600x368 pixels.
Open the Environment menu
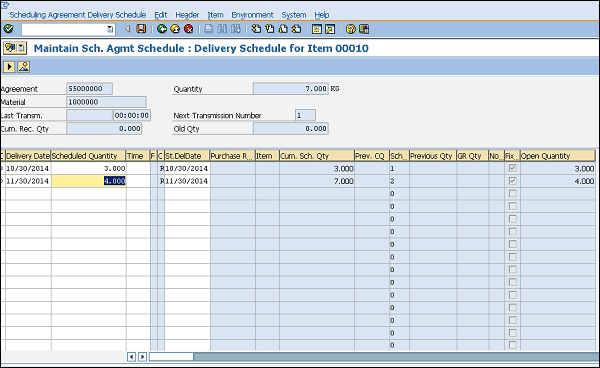click(252, 15)
